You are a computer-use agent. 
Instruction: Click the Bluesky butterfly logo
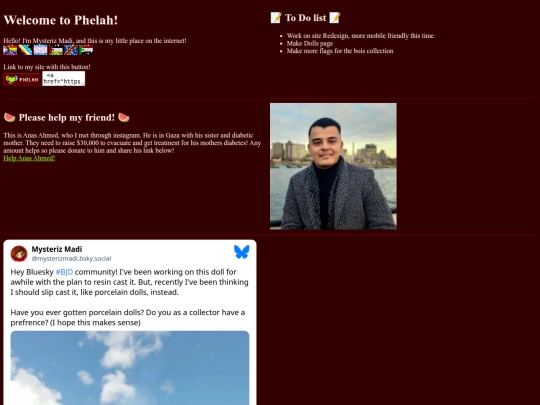pyautogui.click(x=241, y=252)
